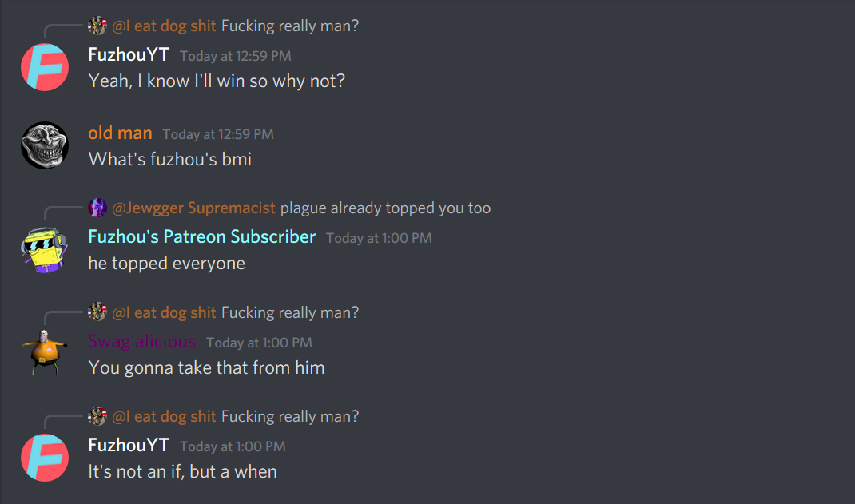This screenshot has width=855, height=504.
Task: Click small reply avatar above "Yeah, I know I'll win"
Action: (97, 26)
